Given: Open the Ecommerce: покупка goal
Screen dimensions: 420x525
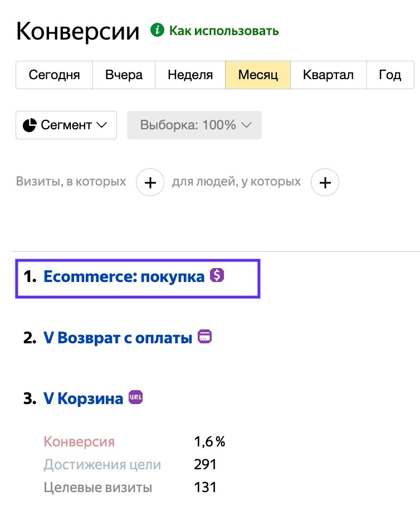Looking at the screenshot, I should [124, 276].
